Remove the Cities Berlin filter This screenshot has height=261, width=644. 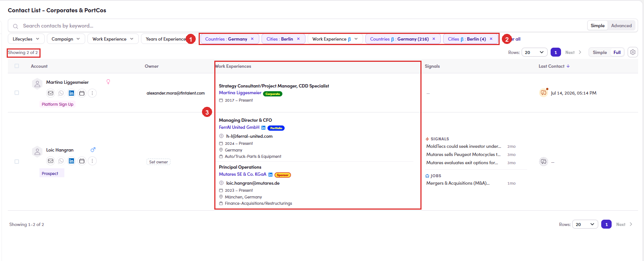tap(298, 39)
